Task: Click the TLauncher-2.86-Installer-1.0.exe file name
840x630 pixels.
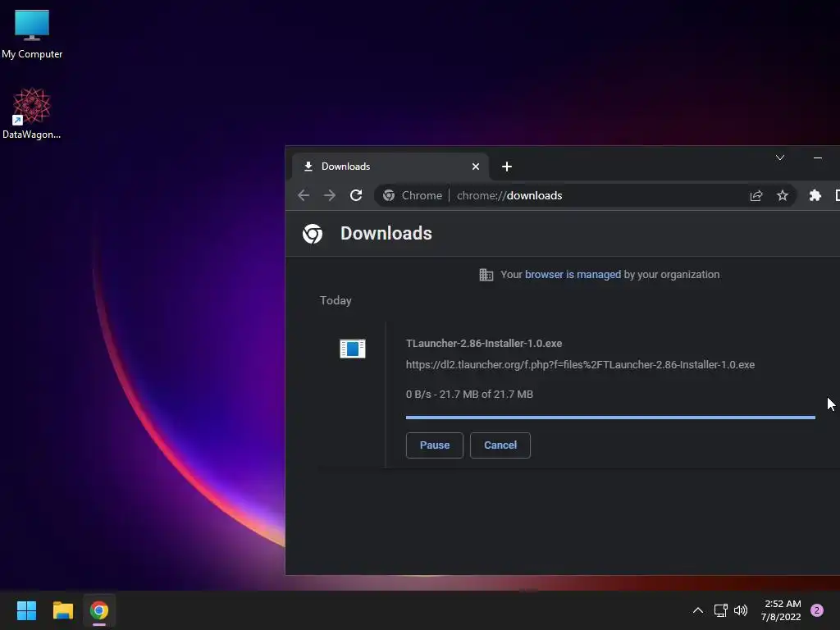Action: (x=484, y=344)
